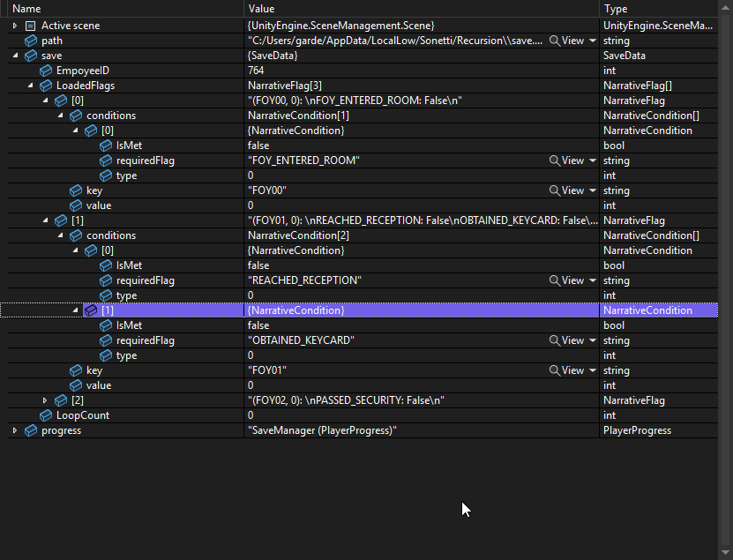Click View visualizer for "FOY01" key

pos(566,370)
